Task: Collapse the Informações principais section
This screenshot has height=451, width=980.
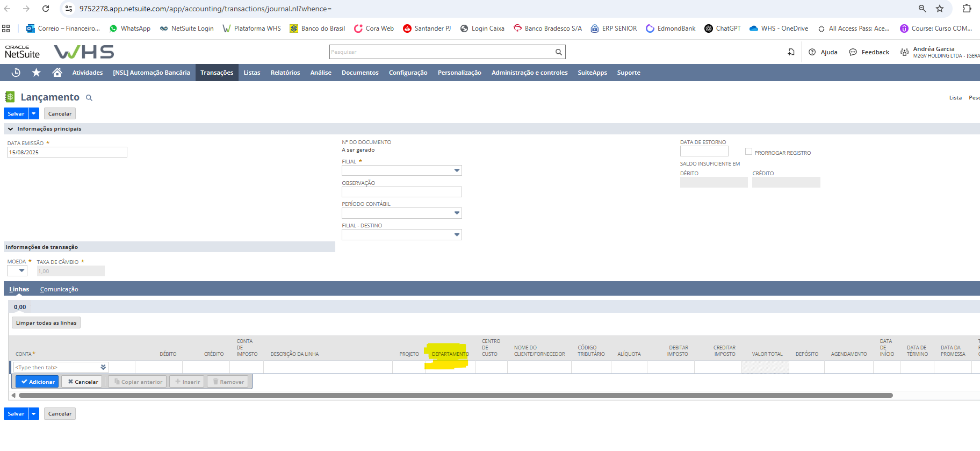Action: tap(10, 129)
